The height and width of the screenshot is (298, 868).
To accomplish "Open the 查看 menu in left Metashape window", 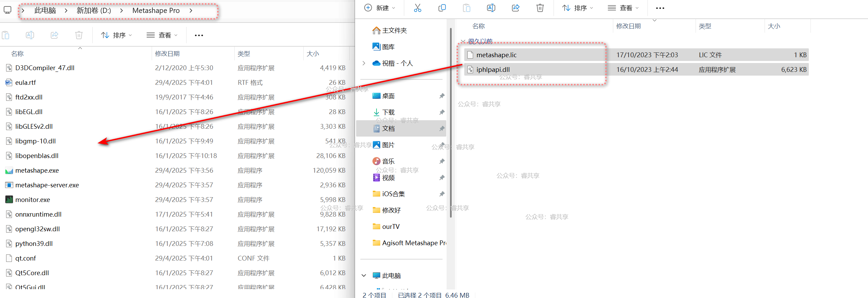I will (x=162, y=35).
